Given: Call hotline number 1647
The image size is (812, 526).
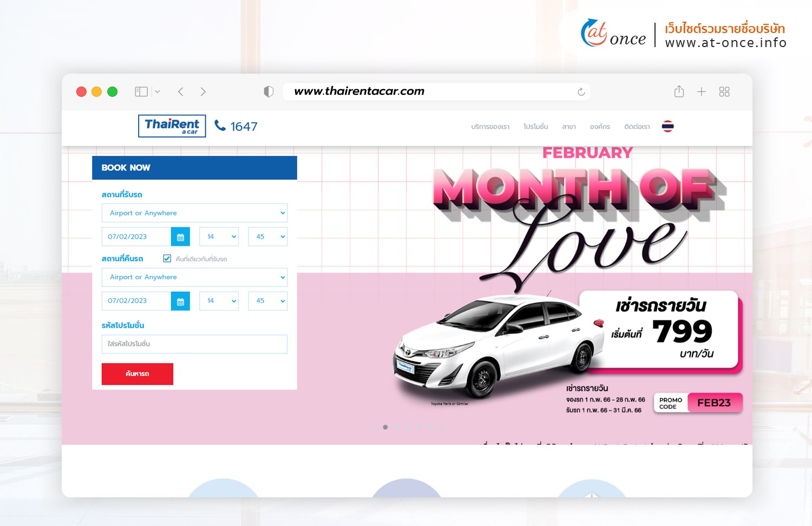Looking at the screenshot, I should tap(244, 127).
